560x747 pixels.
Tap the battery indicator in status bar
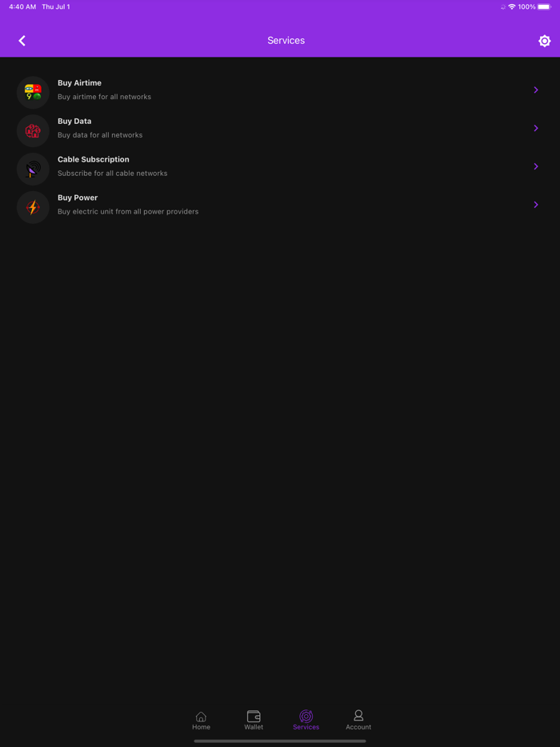pos(544,7)
